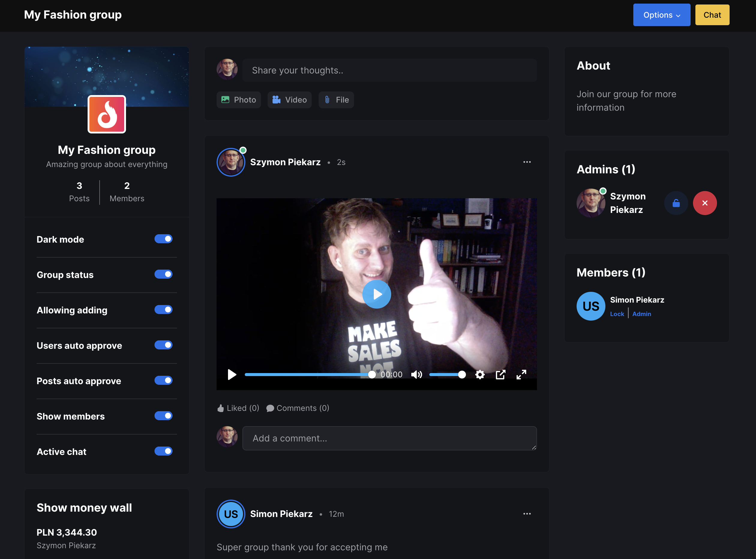Click the video volume slider
The image size is (756, 559).
447,375
